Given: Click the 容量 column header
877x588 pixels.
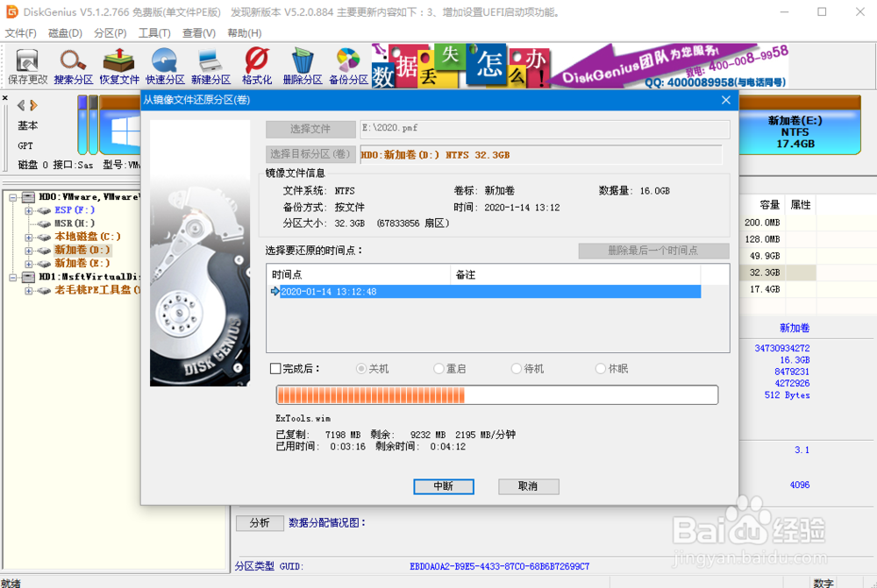Looking at the screenshot, I should pyautogui.click(x=762, y=204).
